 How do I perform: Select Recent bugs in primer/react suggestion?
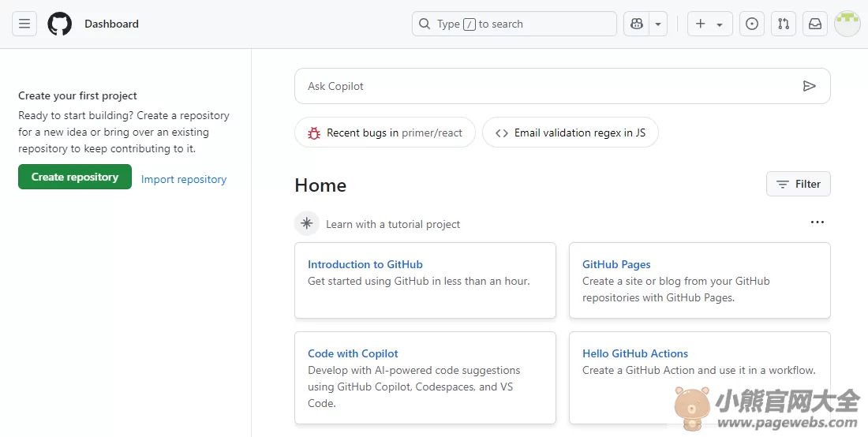coord(385,133)
